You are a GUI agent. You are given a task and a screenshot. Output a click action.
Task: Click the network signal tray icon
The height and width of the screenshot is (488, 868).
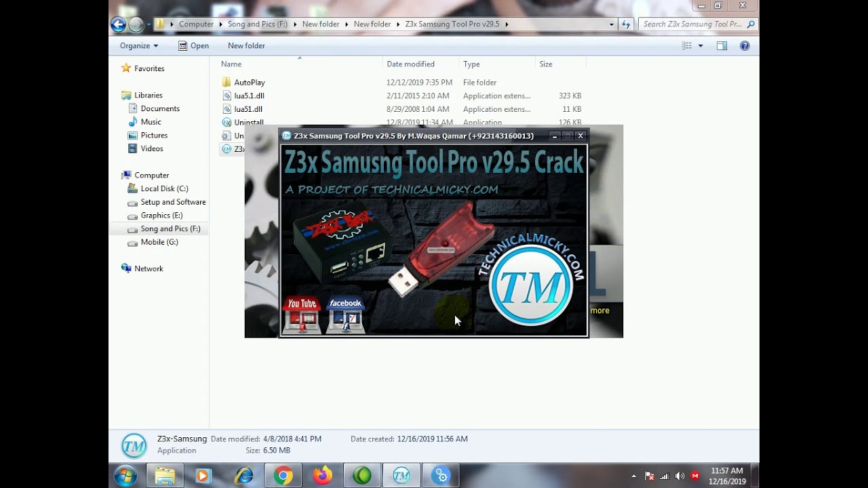click(x=665, y=476)
